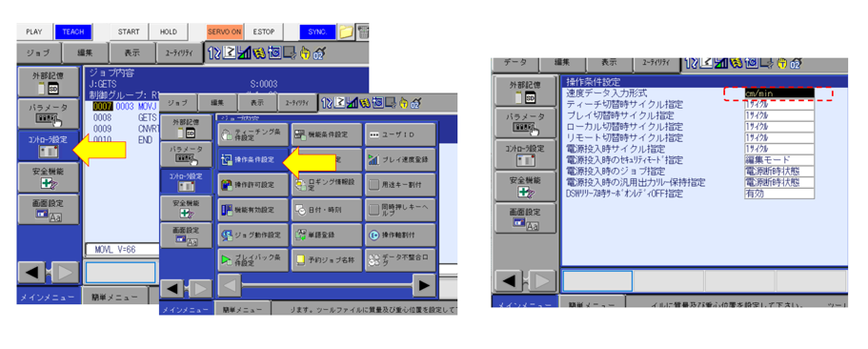The width and height of the screenshot is (868, 349).
Task: Switch mode to PLAY
Action: click(x=33, y=32)
